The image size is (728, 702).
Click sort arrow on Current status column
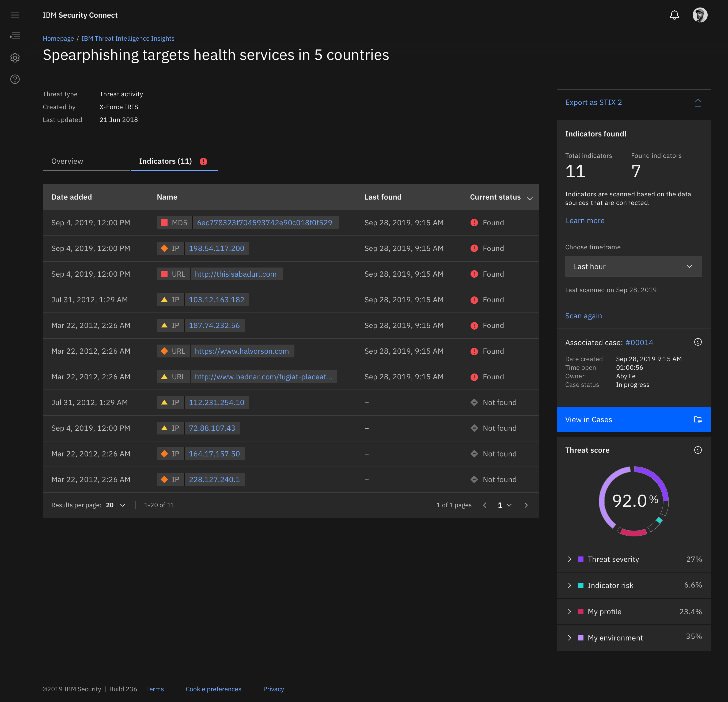click(530, 197)
